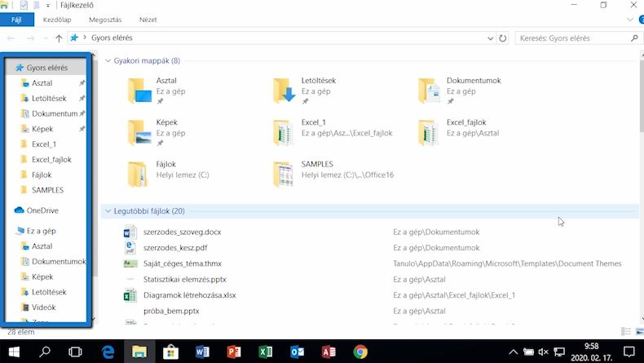
Task: Open Diagramok létrehozása.xlsx Excel file
Action: pos(189,295)
